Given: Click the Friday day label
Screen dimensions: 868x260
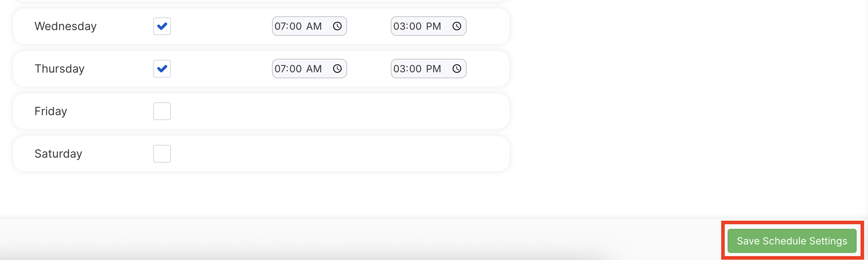Looking at the screenshot, I should pos(51,111).
